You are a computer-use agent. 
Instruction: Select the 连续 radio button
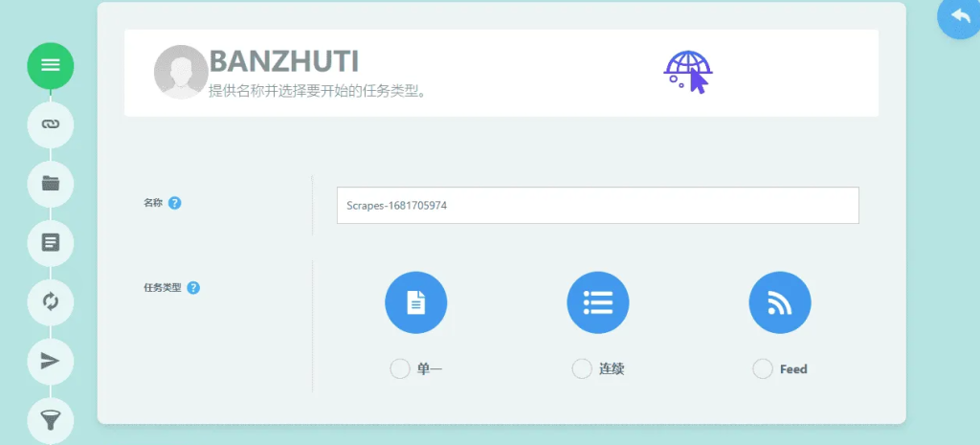[x=582, y=368]
